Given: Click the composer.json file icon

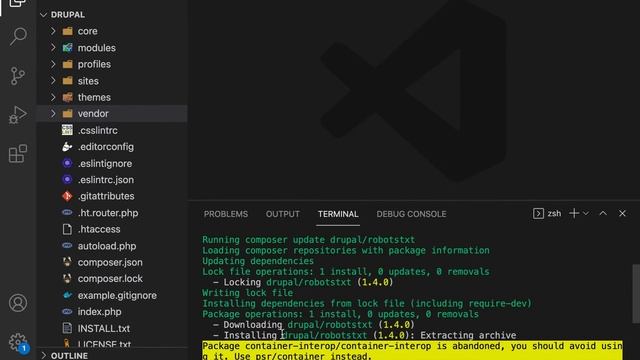Looking at the screenshot, I should coord(67,262).
